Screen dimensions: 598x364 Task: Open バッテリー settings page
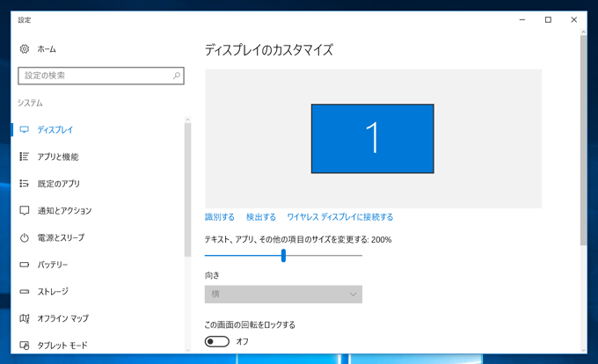[x=53, y=265]
